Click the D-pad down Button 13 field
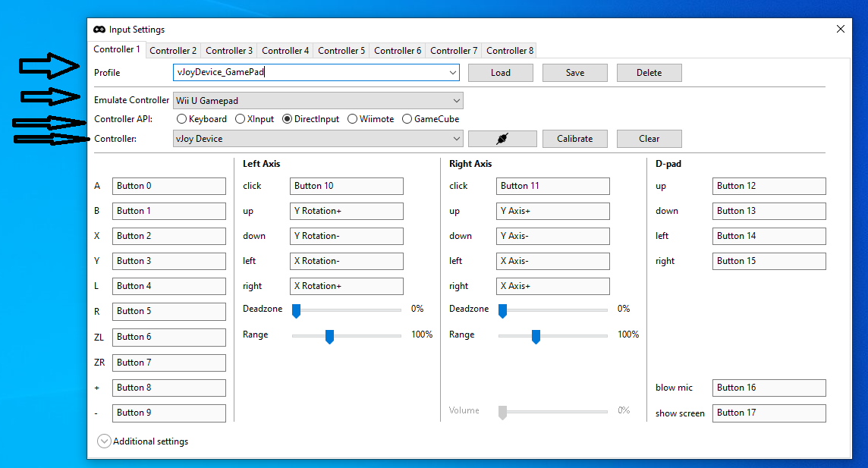The image size is (868, 468). [x=769, y=211]
